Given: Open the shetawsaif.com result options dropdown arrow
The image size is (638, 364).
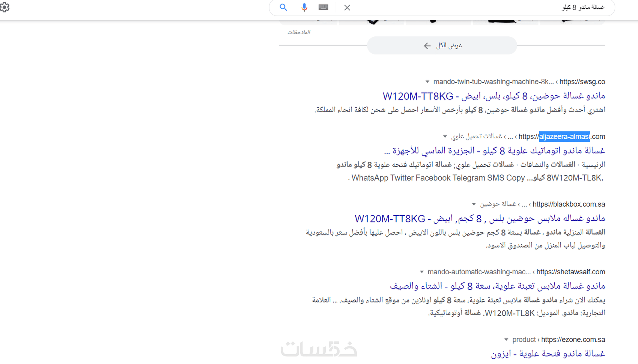Looking at the screenshot, I should click(422, 272).
